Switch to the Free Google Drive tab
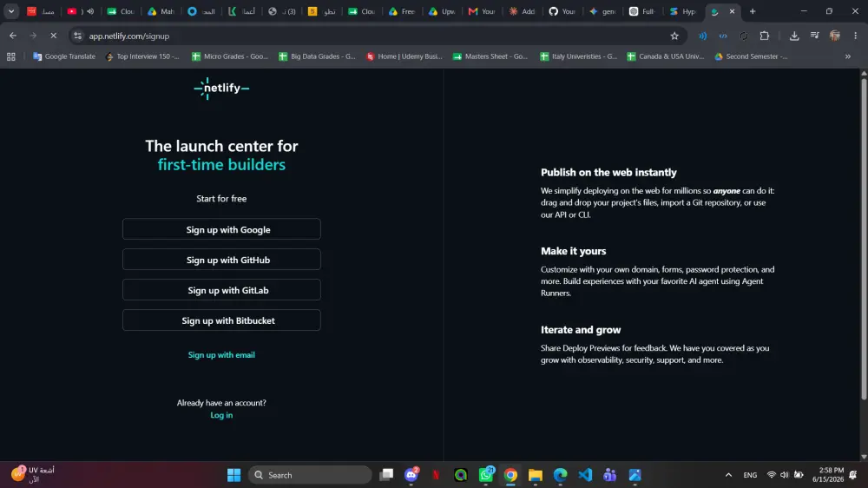The width and height of the screenshot is (868, 488). pos(401,11)
